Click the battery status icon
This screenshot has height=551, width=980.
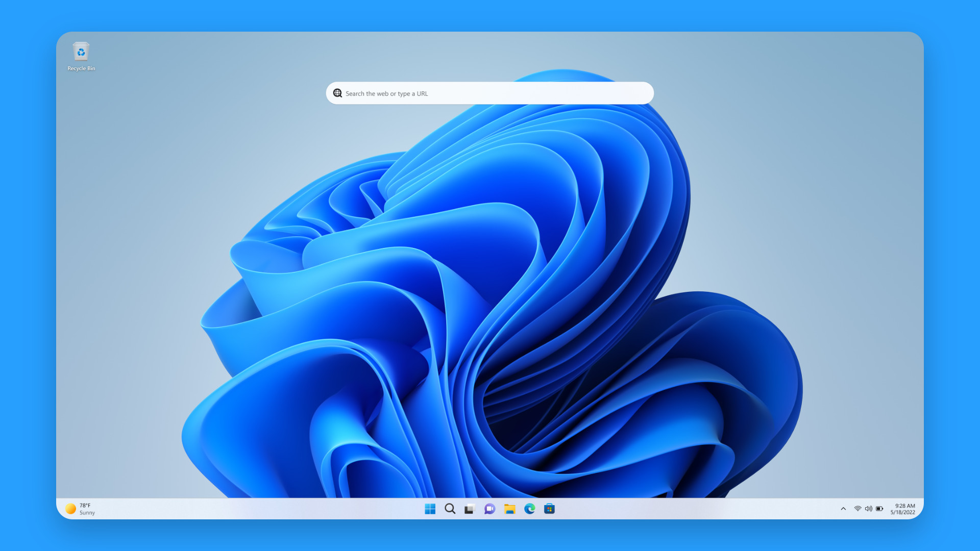(879, 509)
